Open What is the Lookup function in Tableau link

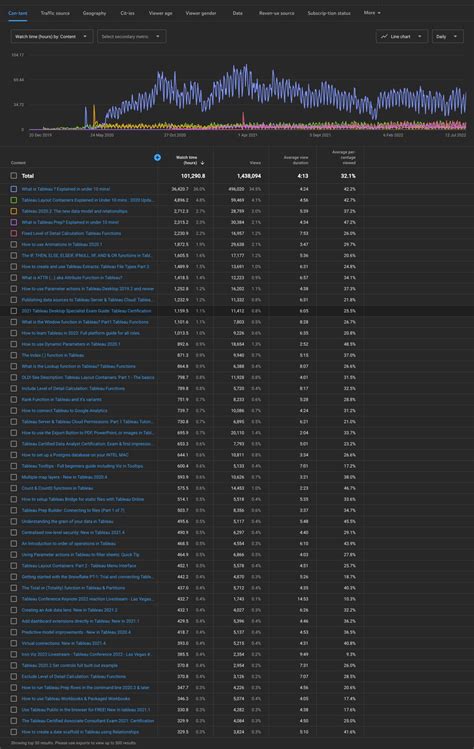(x=78, y=366)
